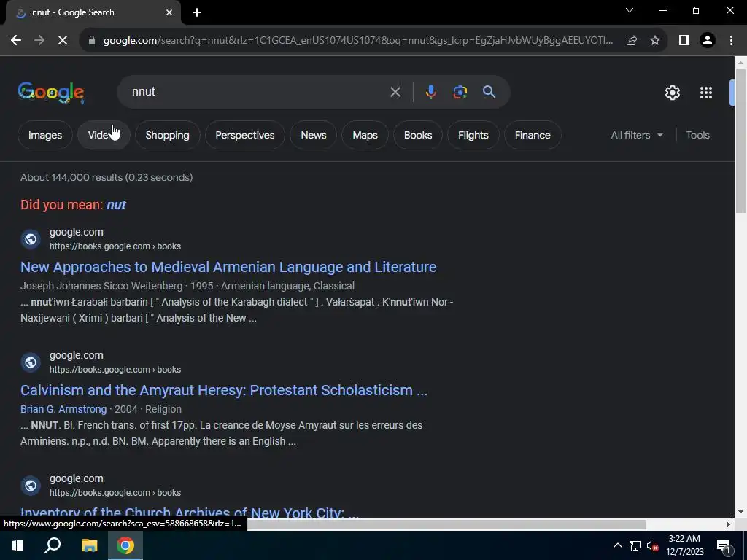Image resolution: width=747 pixels, height=560 pixels.
Task: Open the Google apps grid
Action: [x=706, y=93]
